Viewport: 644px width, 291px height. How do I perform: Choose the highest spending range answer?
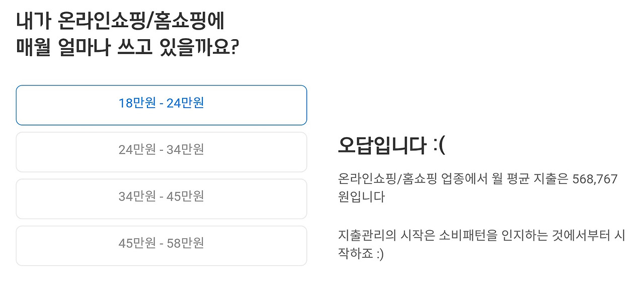(x=161, y=245)
